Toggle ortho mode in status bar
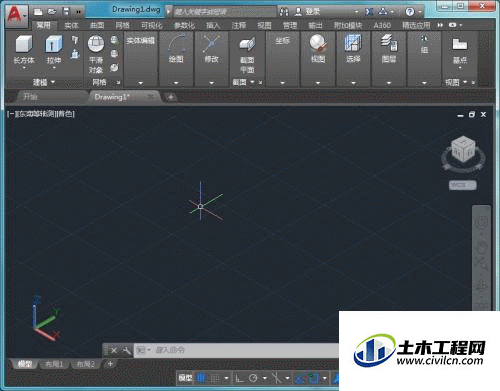The image size is (500, 391). pyautogui.click(x=239, y=378)
